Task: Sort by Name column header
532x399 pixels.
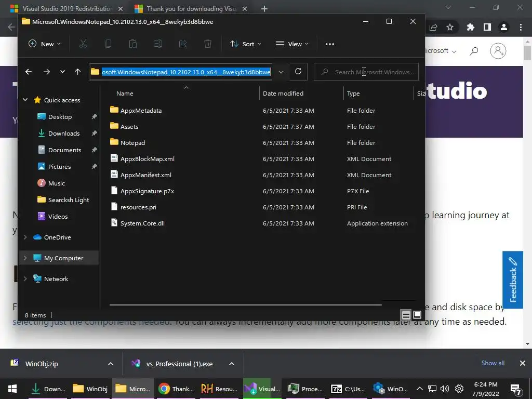Action: point(125,94)
